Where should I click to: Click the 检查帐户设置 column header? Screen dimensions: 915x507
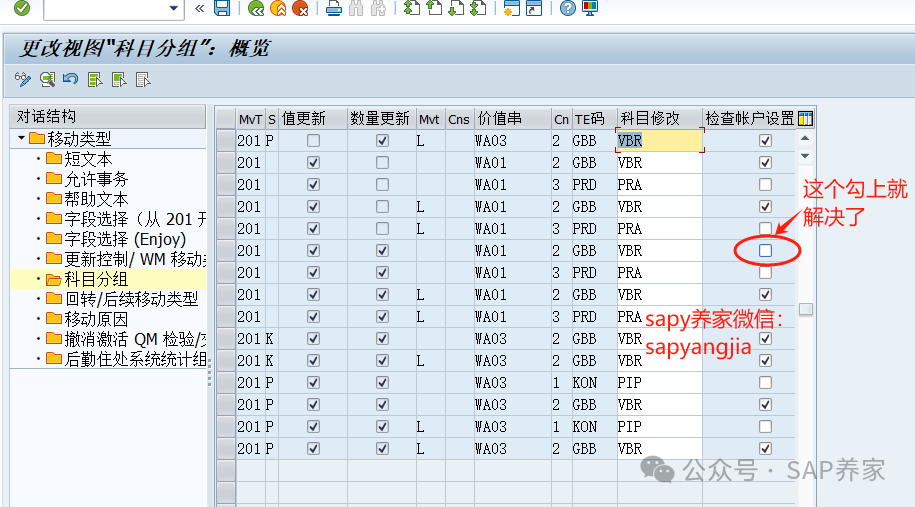(749, 118)
